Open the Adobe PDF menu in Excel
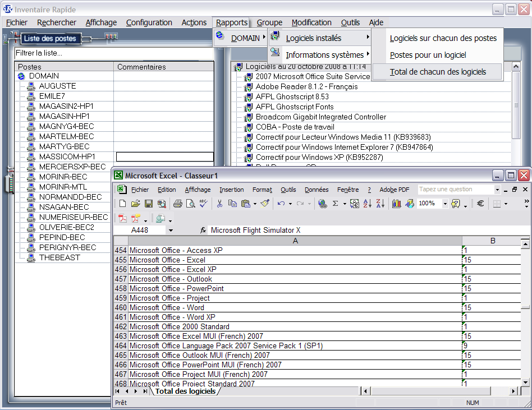Viewport: 532px width, 410px height. [395, 190]
